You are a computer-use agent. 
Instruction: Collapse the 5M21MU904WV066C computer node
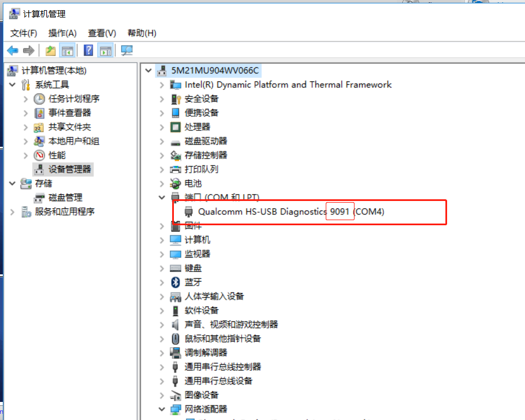(148, 71)
